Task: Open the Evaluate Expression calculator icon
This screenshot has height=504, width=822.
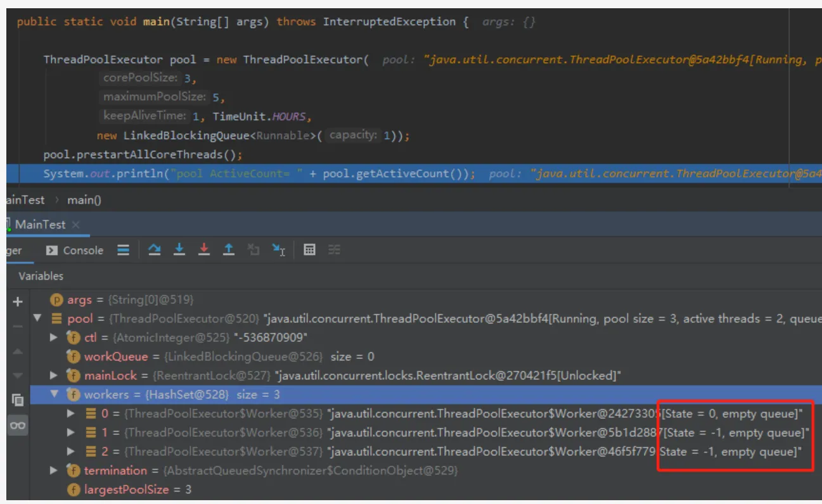Action: [309, 249]
